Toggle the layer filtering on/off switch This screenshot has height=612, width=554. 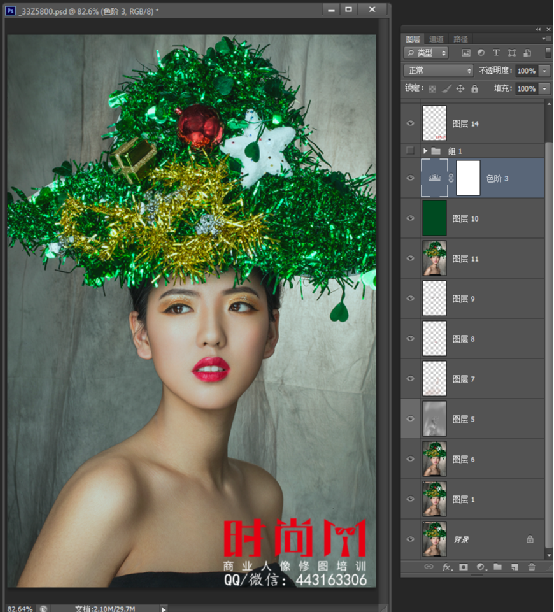[548, 53]
